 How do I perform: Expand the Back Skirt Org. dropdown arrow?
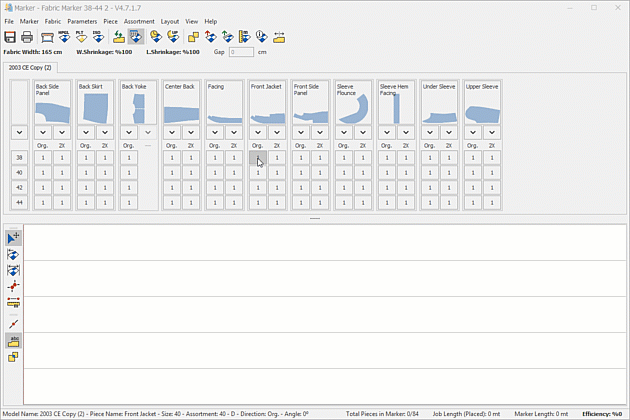85,132
